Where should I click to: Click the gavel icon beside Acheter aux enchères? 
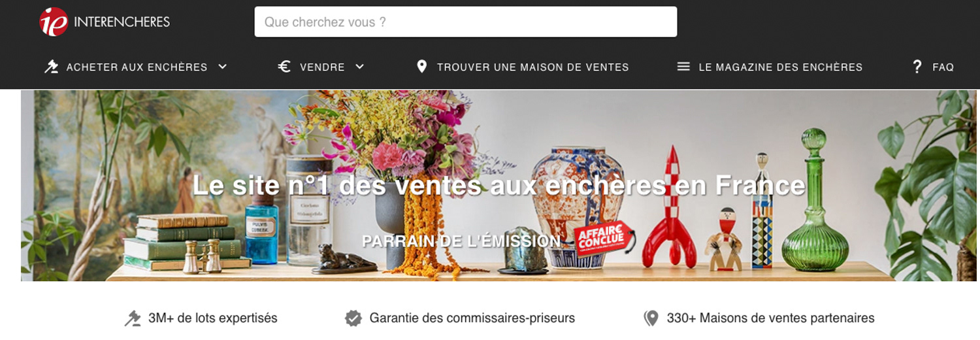[x=51, y=67]
